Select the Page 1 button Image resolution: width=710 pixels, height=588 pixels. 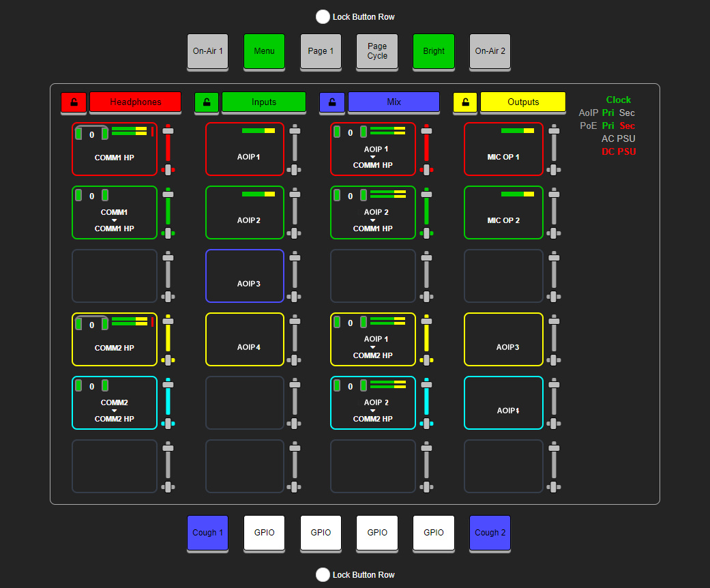point(321,51)
